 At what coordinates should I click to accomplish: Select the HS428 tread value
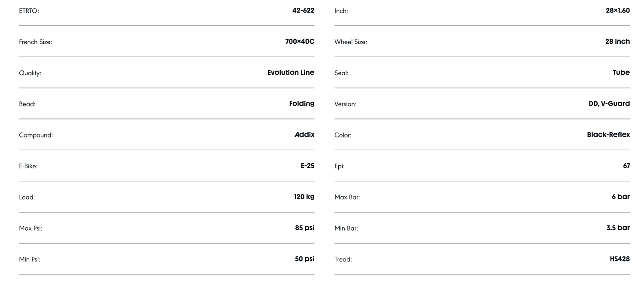click(620, 259)
